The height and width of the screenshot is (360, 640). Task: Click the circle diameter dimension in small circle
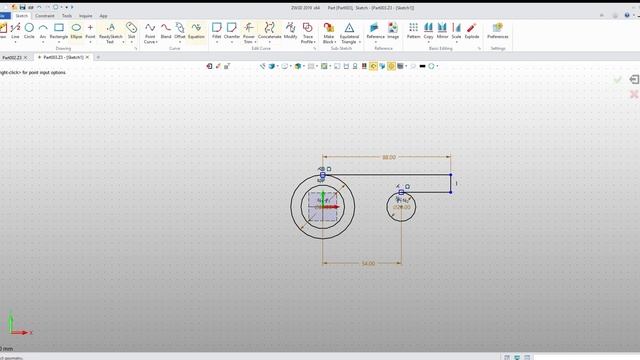click(402, 207)
